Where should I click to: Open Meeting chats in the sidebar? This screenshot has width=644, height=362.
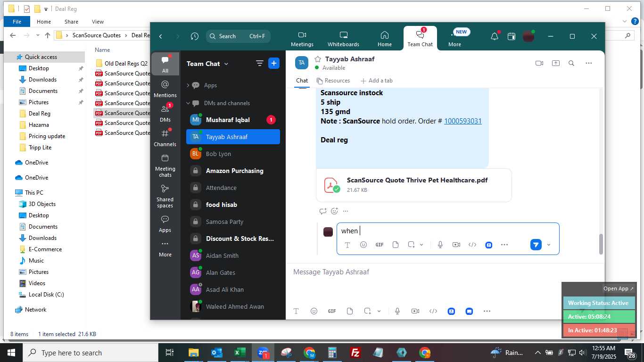click(165, 165)
